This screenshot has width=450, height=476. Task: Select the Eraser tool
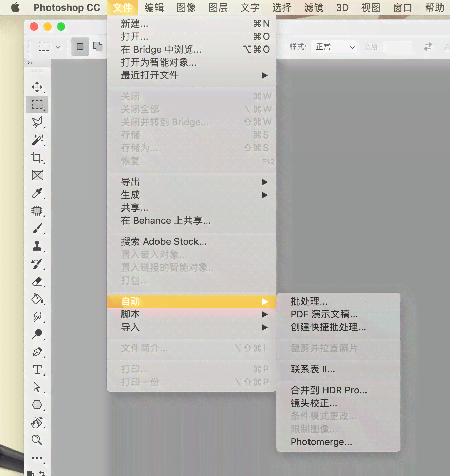point(37,281)
